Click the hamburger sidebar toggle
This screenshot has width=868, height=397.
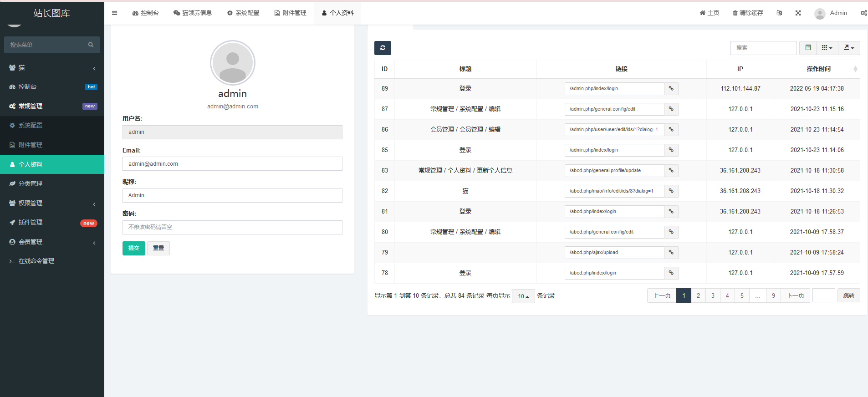(115, 13)
